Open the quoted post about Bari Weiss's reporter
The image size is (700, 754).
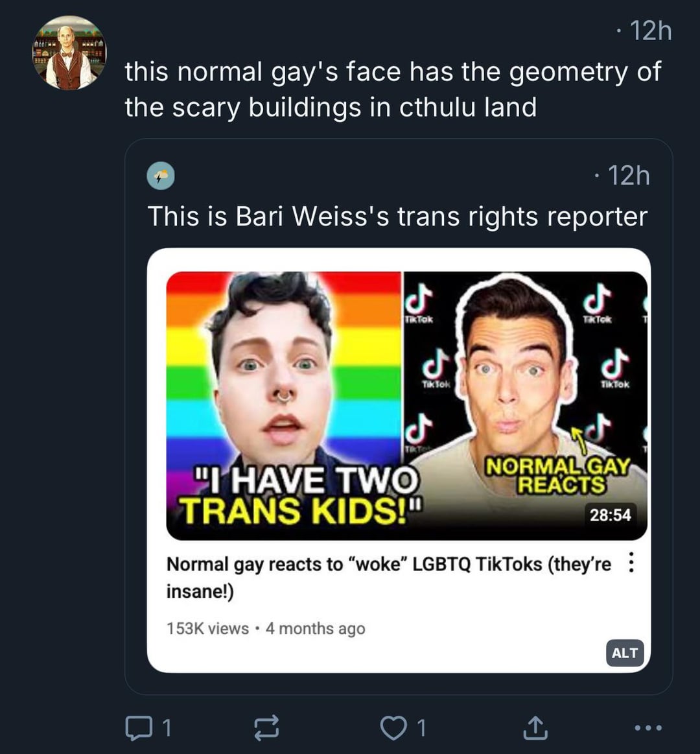397,217
